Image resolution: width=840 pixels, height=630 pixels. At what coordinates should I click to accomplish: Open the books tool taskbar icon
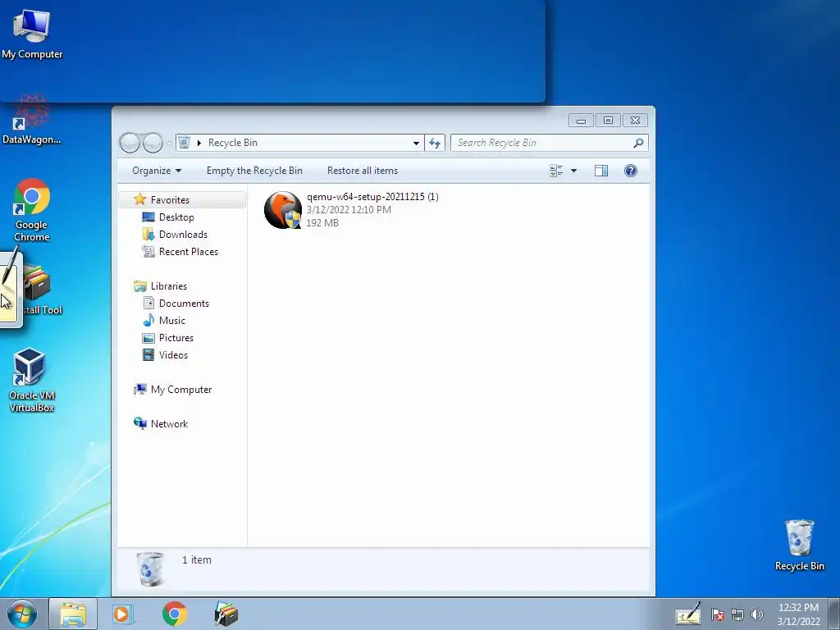(226, 614)
